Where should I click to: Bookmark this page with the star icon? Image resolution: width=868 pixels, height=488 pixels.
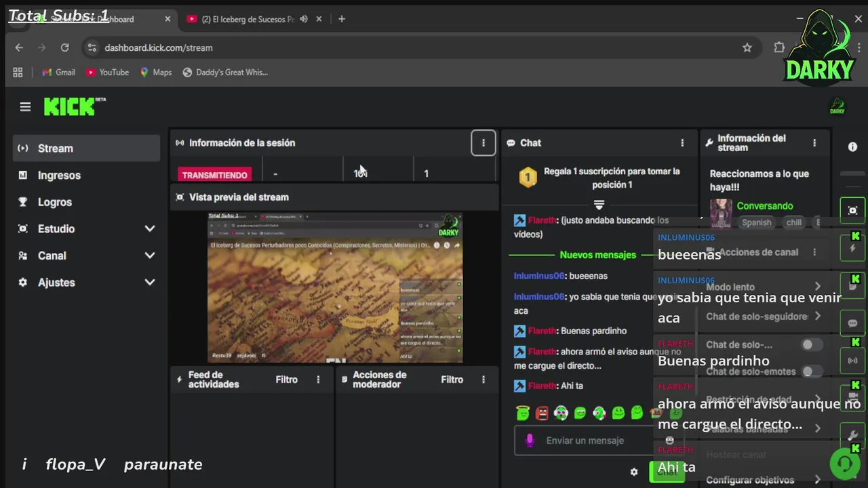click(747, 47)
